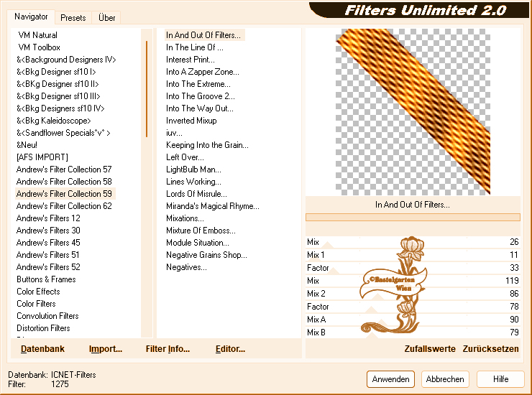Open the Über tab

(106, 18)
